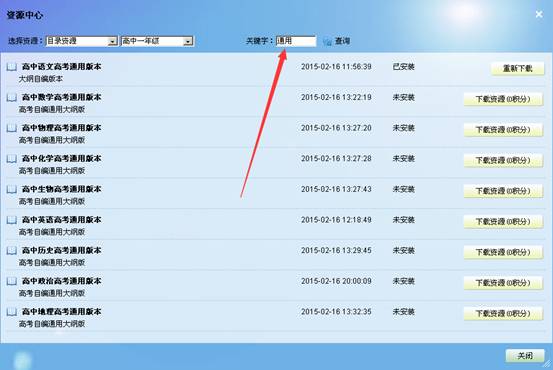Click the book icon beside 高中语文高考通用版本
553x370 pixels.
pos(11,66)
